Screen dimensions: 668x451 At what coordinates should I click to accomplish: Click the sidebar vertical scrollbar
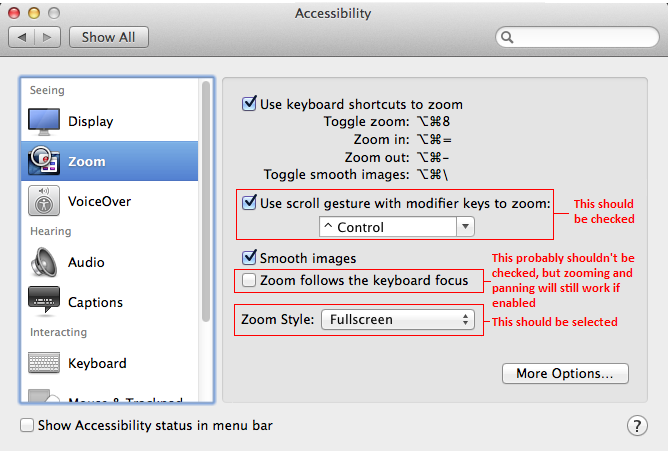pos(206,202)
